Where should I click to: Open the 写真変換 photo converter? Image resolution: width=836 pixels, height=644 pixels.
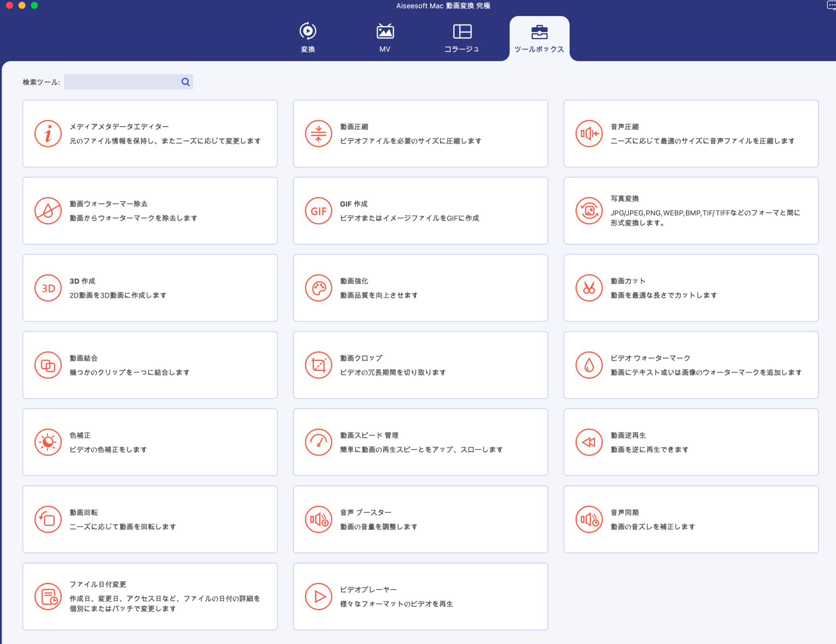tap(691, 210)
